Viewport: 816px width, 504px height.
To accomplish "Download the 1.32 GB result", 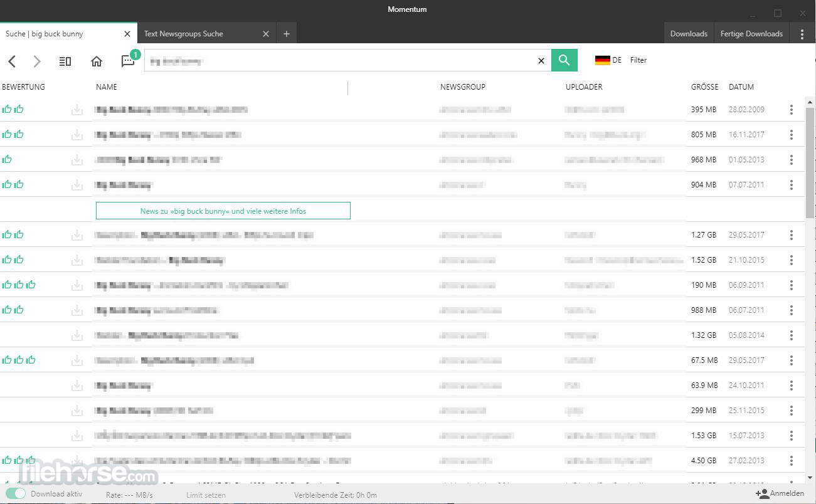I will (x=77, y=335).
